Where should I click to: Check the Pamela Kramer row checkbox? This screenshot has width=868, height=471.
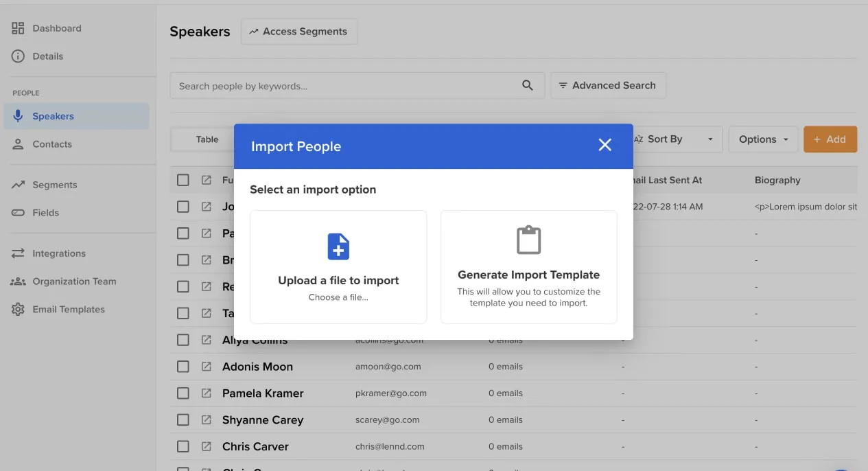[183, 393]
